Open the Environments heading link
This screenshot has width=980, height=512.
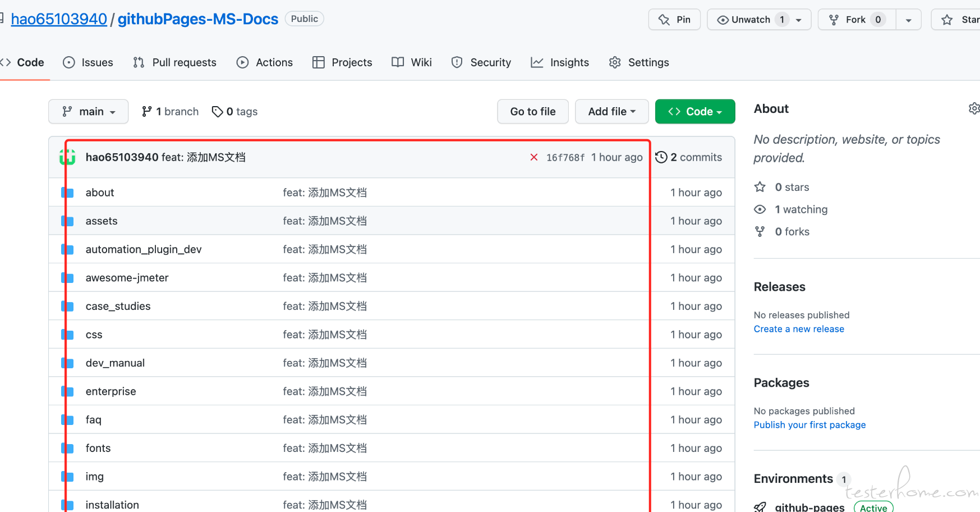click(793, 479)
